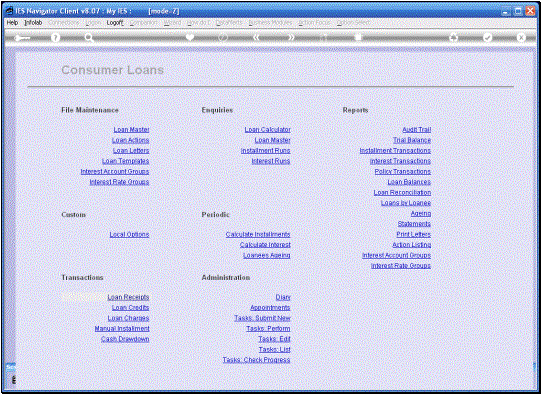This screenshot has height=394, width=541.
Task: Open the Installment Runs link
Action: point(266,150)
